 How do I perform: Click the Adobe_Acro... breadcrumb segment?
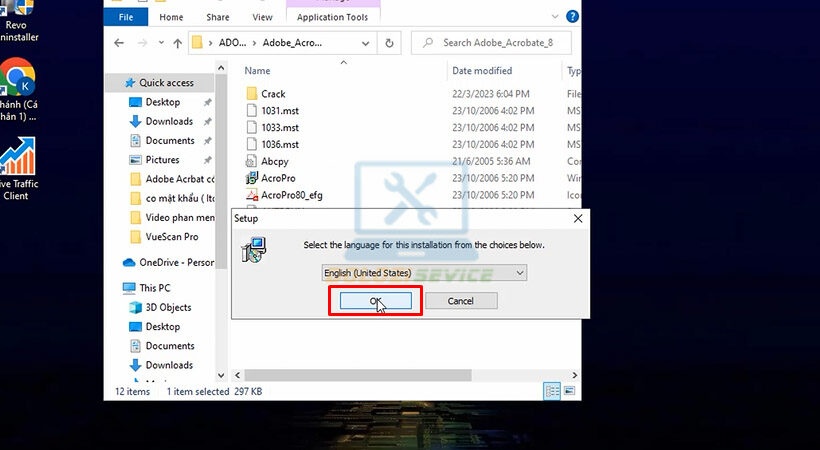292,43
